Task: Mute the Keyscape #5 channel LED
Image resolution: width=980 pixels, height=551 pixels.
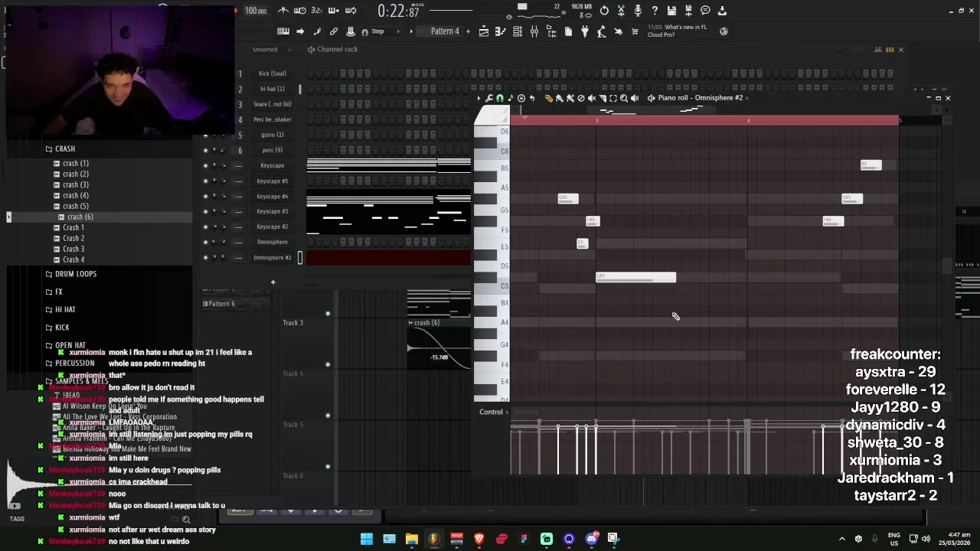Action: 205,181
